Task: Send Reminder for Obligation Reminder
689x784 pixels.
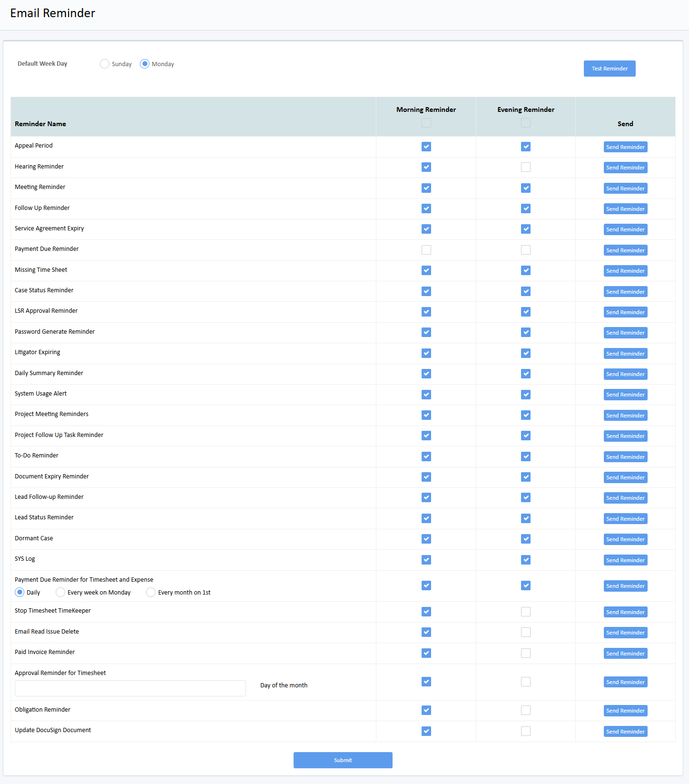Action: (x=625, y=711)
